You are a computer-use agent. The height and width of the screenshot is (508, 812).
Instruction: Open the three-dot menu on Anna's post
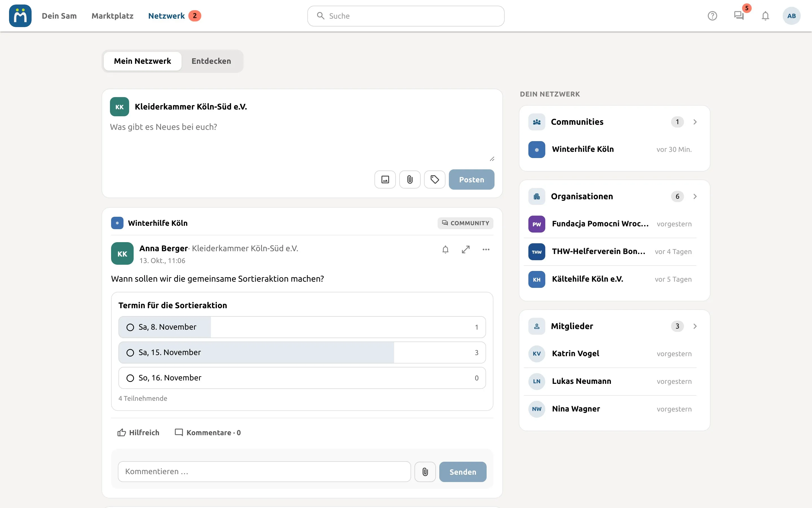[486, 249]
